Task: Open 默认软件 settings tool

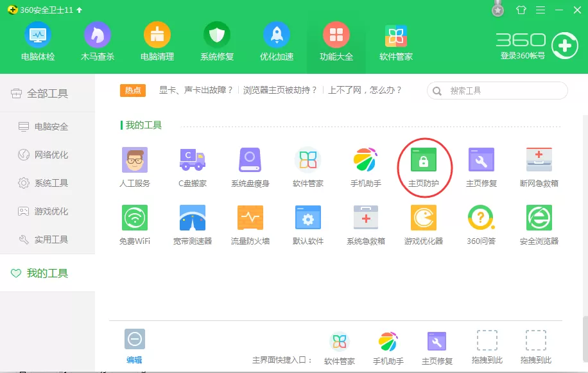Action: 308,225
